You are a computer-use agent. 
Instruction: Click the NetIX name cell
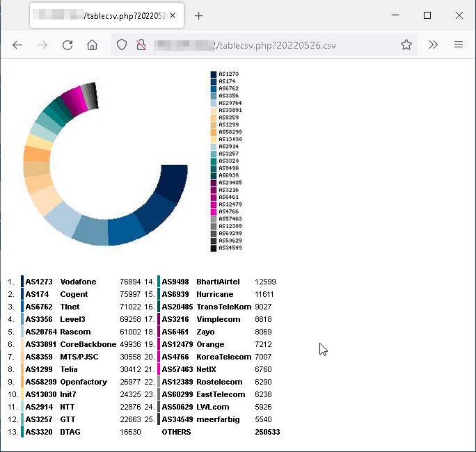point(206,369)
